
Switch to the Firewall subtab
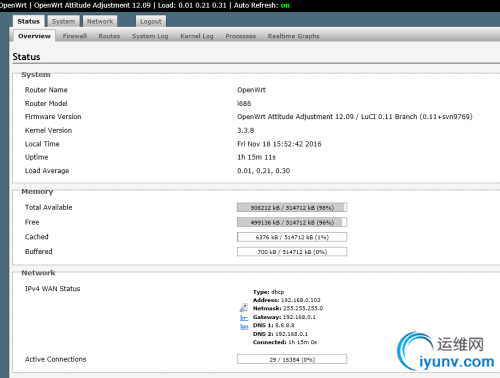(75, 36)
